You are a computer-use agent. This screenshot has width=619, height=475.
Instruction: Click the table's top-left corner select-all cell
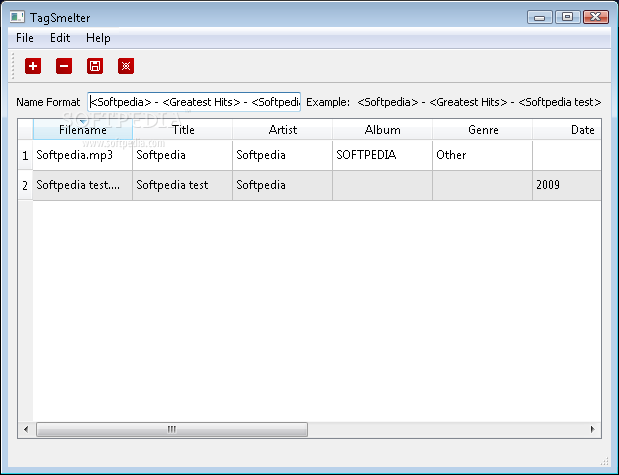pyautogui.click(x=25, y=130)
